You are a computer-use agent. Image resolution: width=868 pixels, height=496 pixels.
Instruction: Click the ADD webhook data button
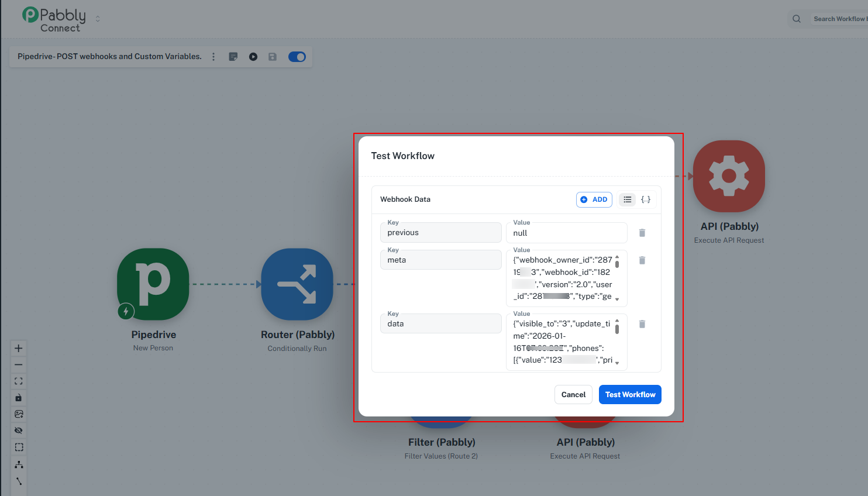(594, 199)
